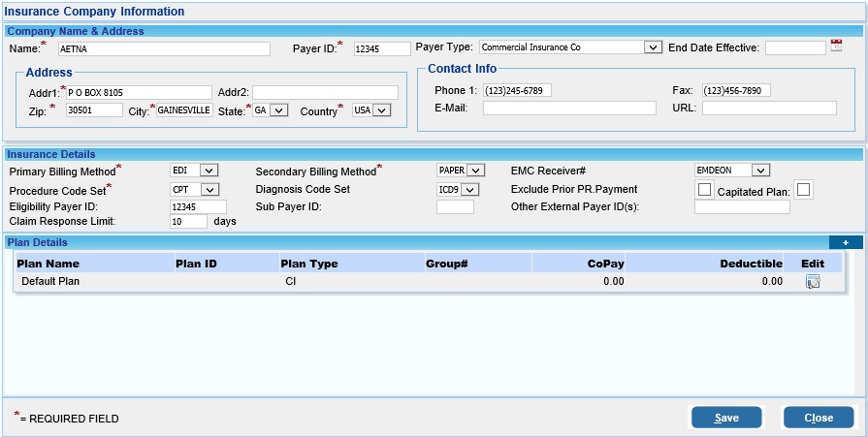
Task: Open Secondary Billing Method dropdown
Action: pyautogui.click(x=474, y=171)
